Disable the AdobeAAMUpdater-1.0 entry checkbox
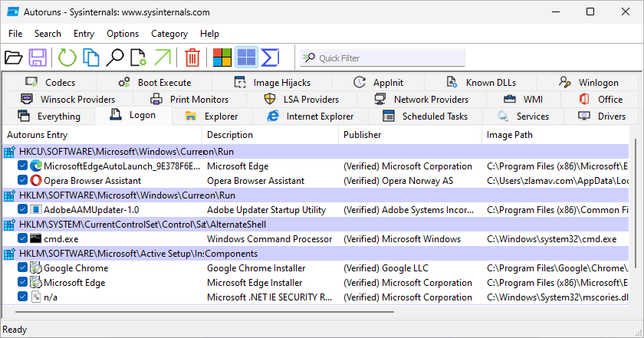 [22, 209]
